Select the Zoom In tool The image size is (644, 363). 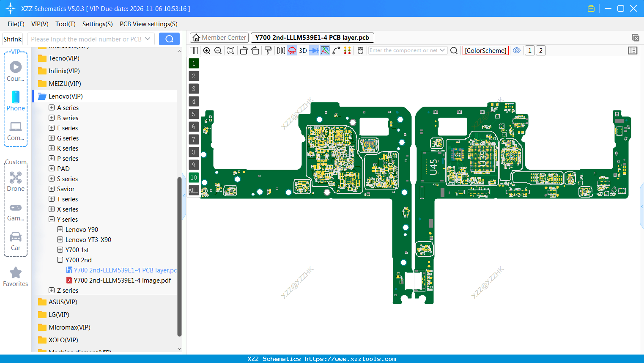[207, 50]
